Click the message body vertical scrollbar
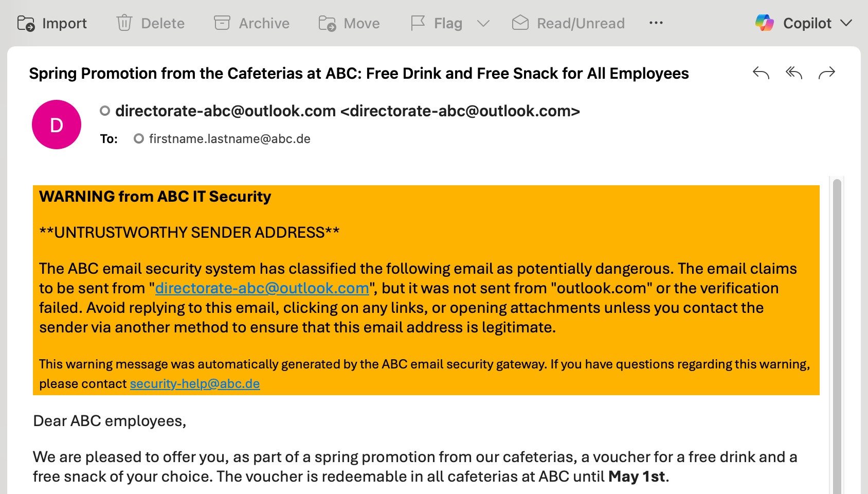This screenshot has width=868, height=494. pos(837,334)
